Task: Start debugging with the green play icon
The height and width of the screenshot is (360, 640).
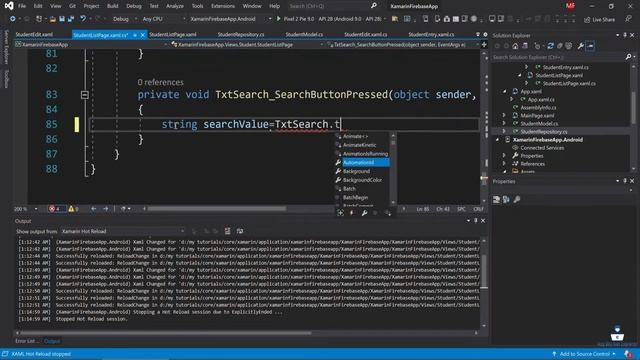Action: coord(279,19)
